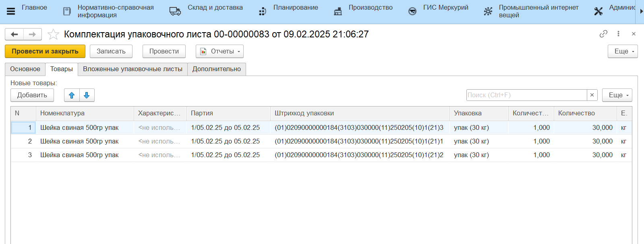Select row 2 barcode cell

359,141
